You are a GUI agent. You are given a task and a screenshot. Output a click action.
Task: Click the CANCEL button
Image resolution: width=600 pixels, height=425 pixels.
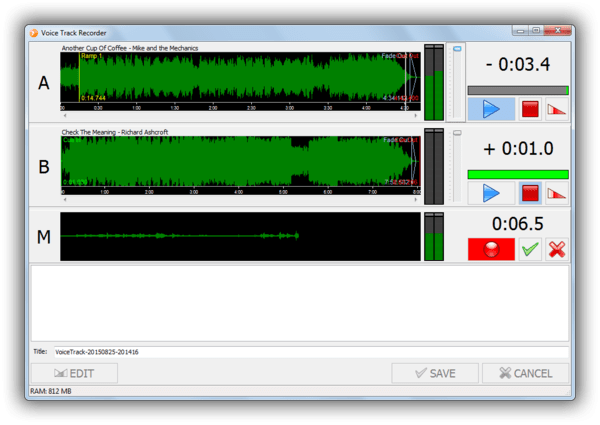pos(526,373)
